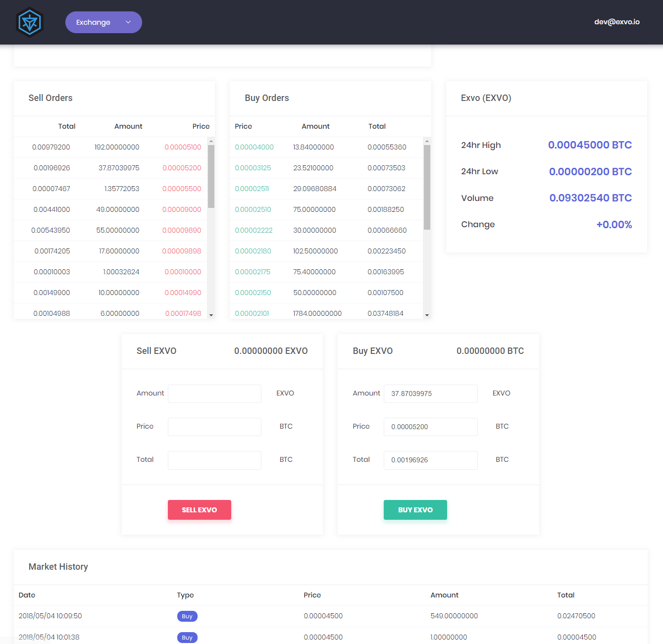Click the Sell Orders scrollbar thumb
Image resolution: width=663 pixels, height=644 pixels.
[211, 176]
